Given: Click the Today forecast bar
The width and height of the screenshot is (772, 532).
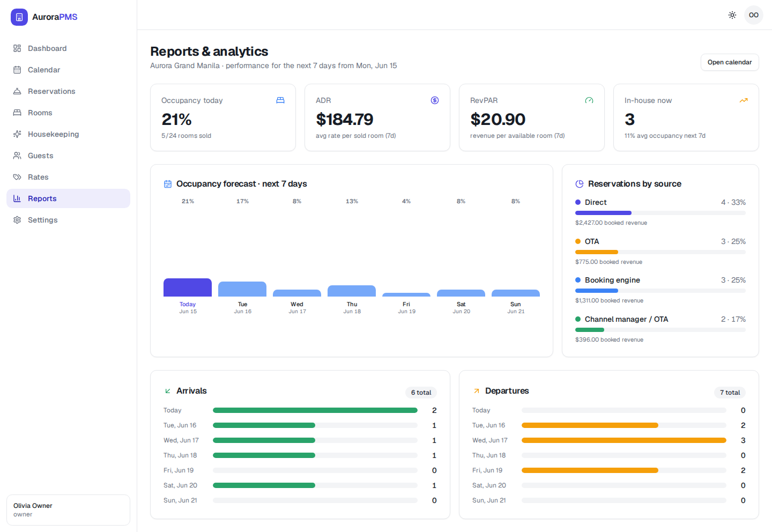Looking at the screenshot, I should click(188, 287).
